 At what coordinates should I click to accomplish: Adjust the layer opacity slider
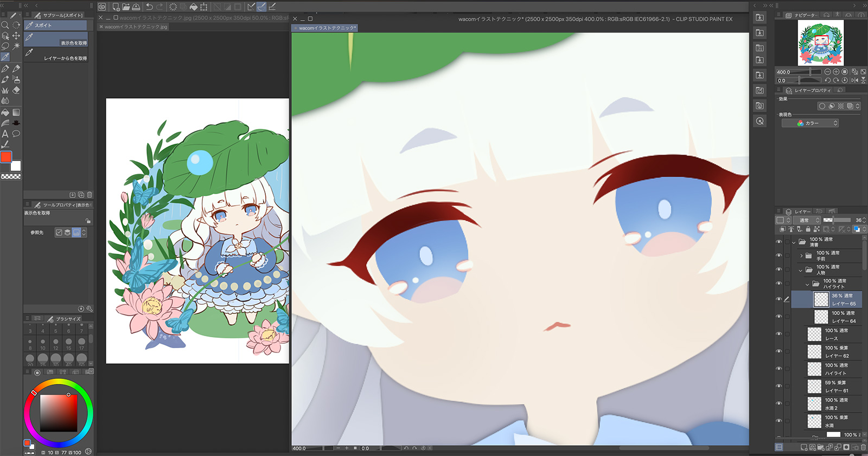coord(837,220)
